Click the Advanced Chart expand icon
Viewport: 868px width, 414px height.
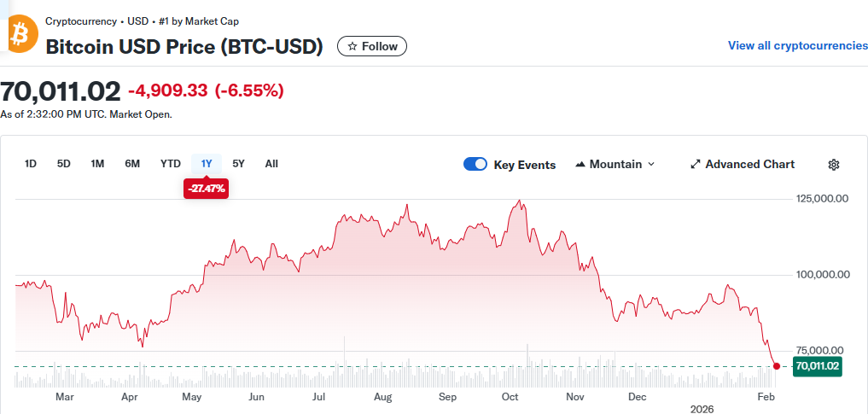696,165
